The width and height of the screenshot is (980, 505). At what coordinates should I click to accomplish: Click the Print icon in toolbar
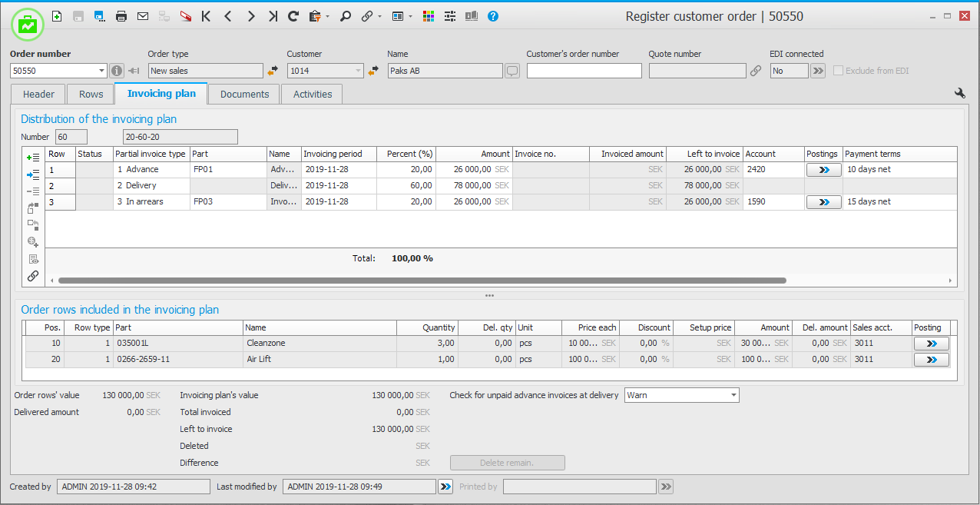coord(121,16)
